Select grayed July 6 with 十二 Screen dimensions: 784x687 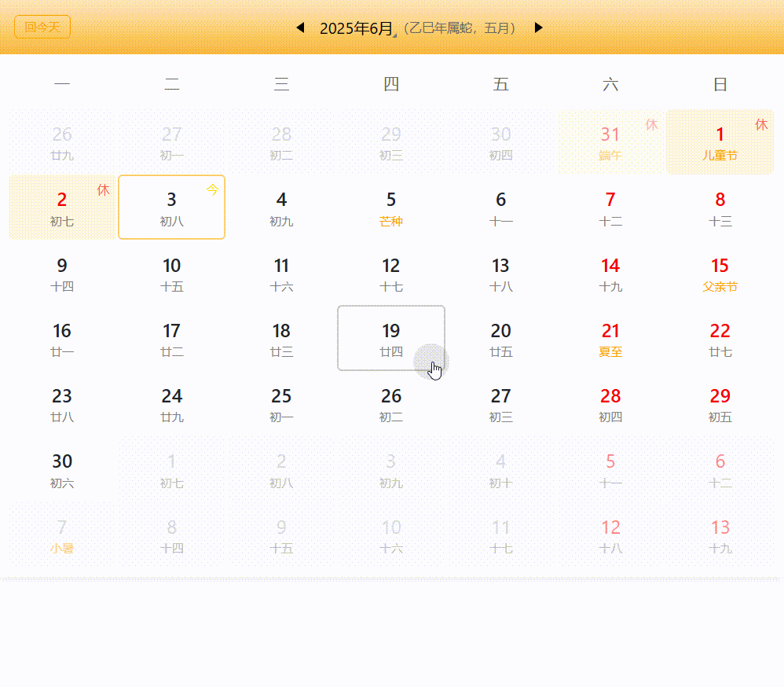tap(720, 468)
